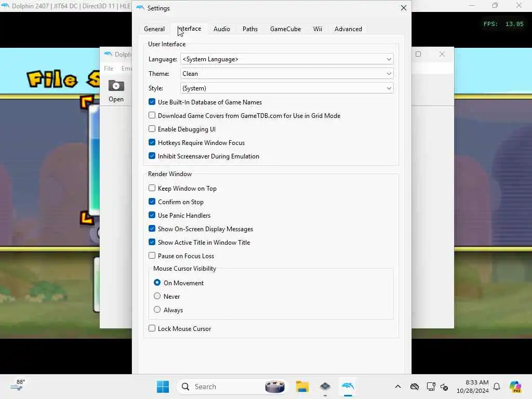Open the Advanced tab

click(x=348, y=29)
